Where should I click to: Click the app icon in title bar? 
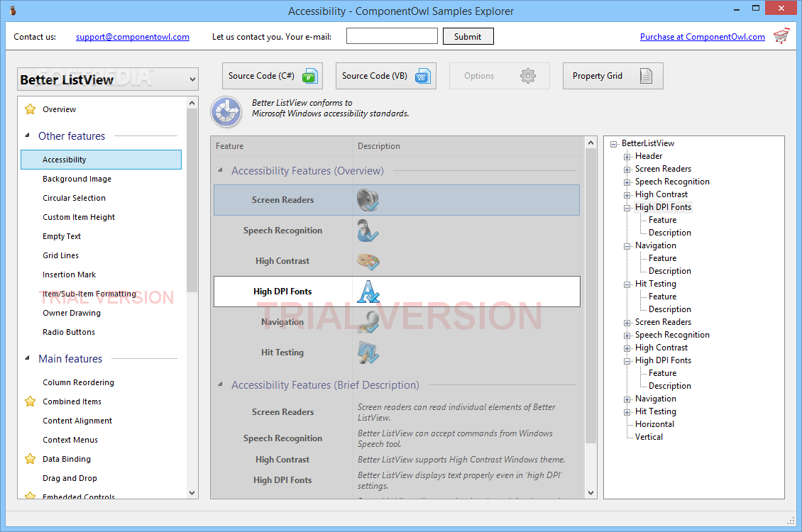[x=13, y=10]
